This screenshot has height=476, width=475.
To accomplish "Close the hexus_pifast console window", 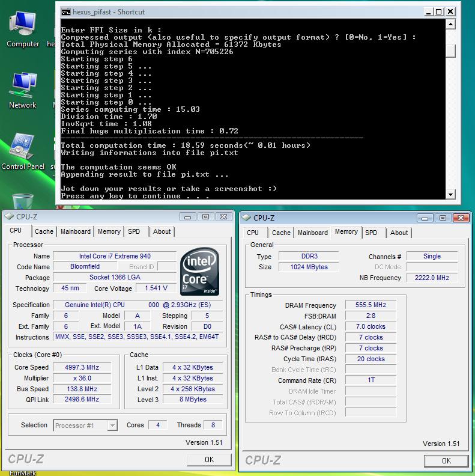I will pos(450,12).
